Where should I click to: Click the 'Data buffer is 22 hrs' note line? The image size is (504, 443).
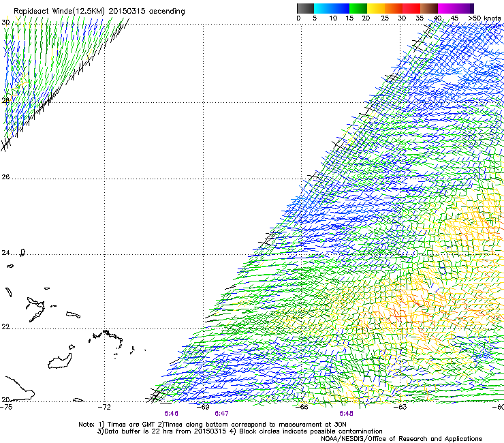pyautogui.click(x=240, y=431)
